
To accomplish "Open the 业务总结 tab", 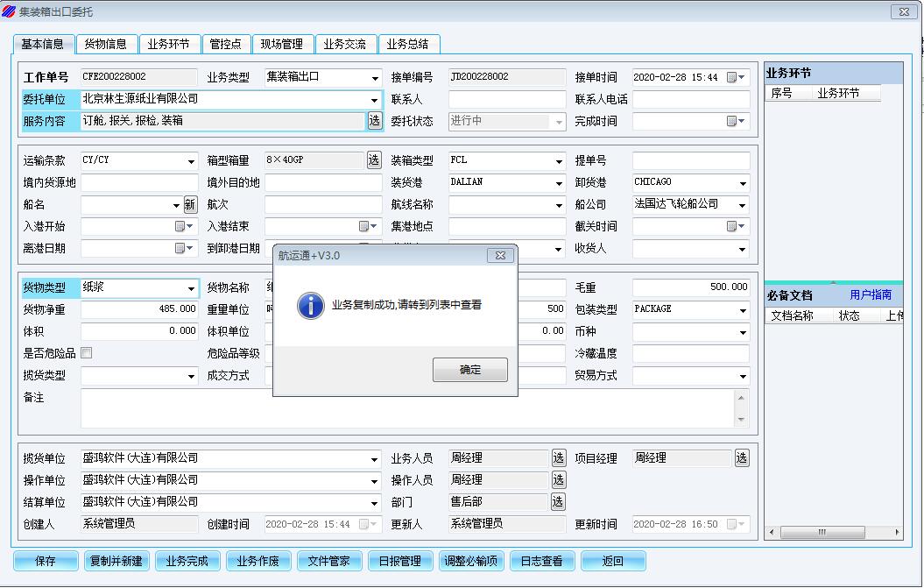I will coord(408,44).
